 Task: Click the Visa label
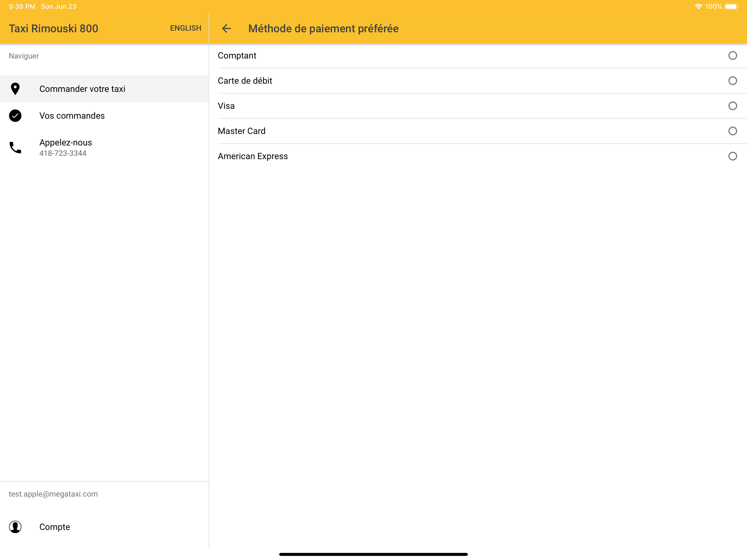point(226,106)
